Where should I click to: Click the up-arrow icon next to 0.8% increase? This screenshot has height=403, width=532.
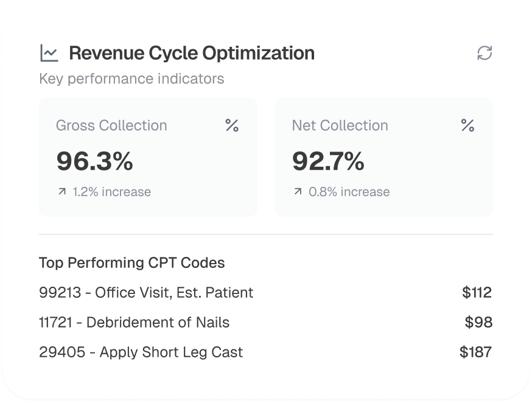tap(298, 192)
